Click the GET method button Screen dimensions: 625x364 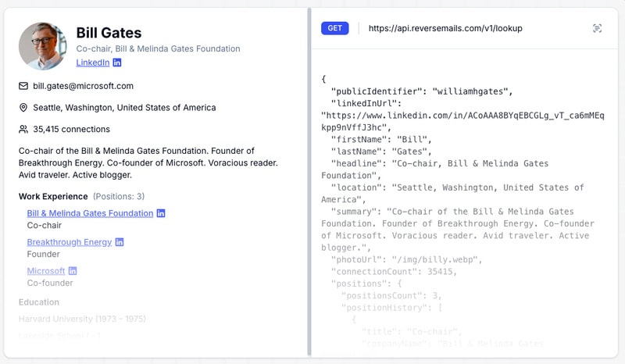tap(334, 28)
